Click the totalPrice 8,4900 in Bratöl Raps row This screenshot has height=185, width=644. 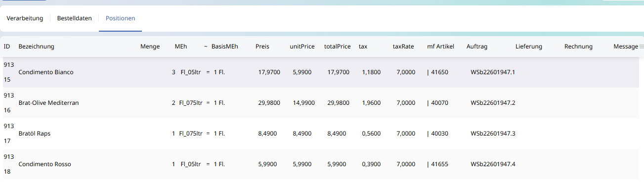337,134
